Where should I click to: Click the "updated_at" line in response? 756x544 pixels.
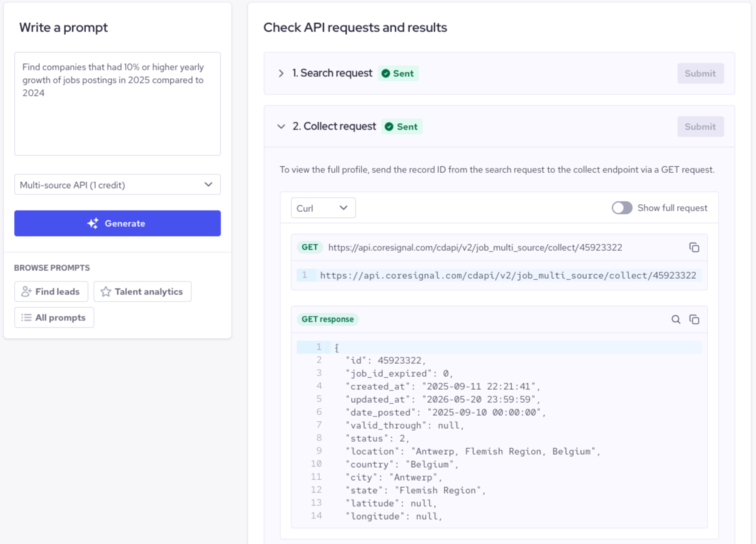443,399
